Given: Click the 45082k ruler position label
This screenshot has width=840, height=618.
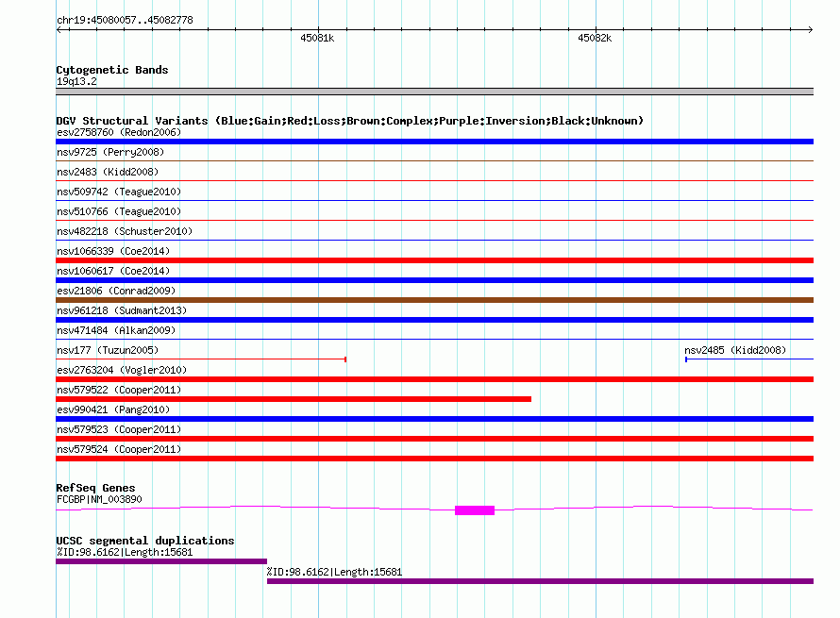Looking at the screenshot, I should [x=595, y=38].
